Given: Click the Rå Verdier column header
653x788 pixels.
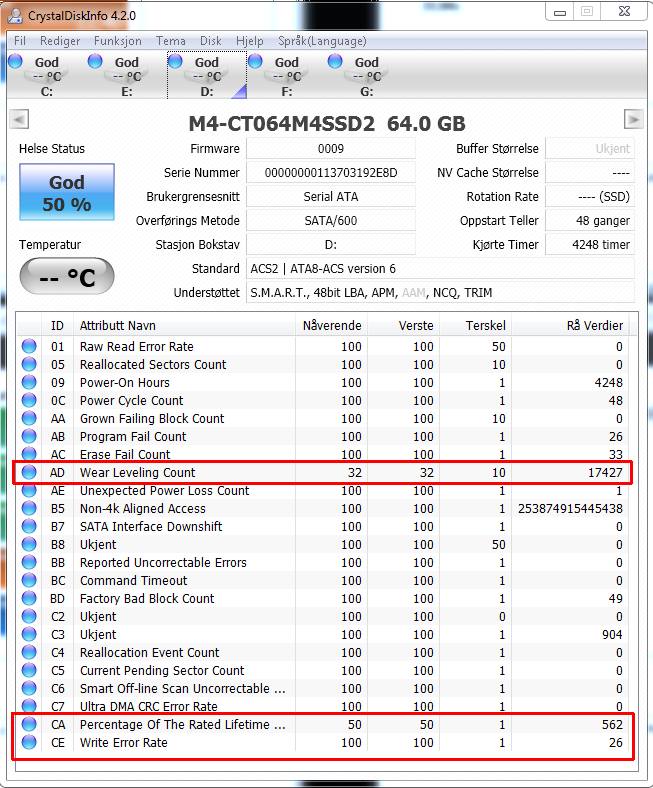Looking at the screenshot, I should point(570,326).
